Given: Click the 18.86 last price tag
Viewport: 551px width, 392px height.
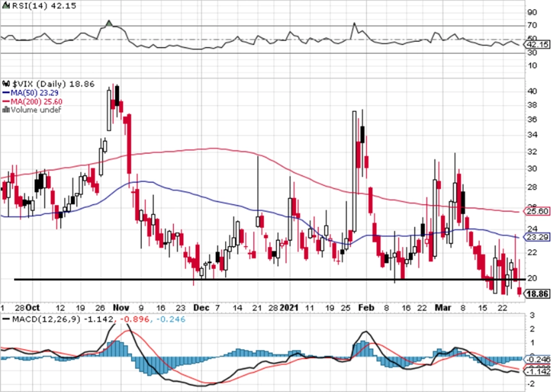Looking at the screenshot, I should (x=537, y=294).
